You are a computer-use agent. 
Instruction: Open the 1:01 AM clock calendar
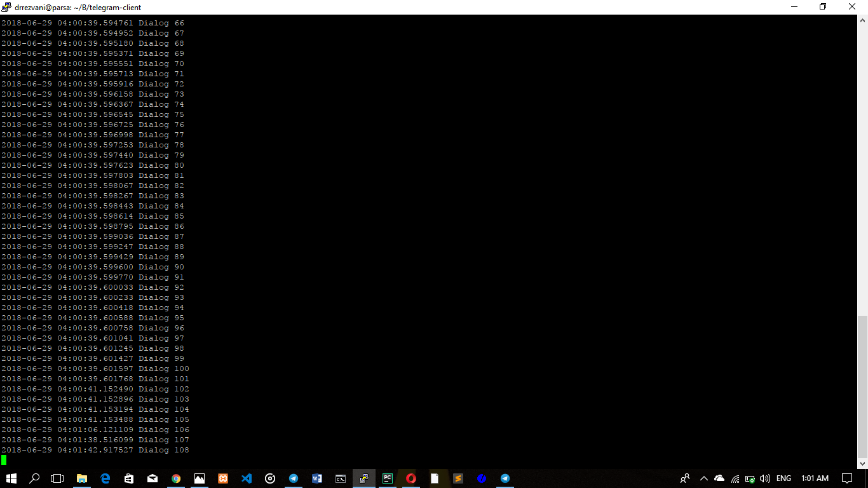click(x=815, y=478)
